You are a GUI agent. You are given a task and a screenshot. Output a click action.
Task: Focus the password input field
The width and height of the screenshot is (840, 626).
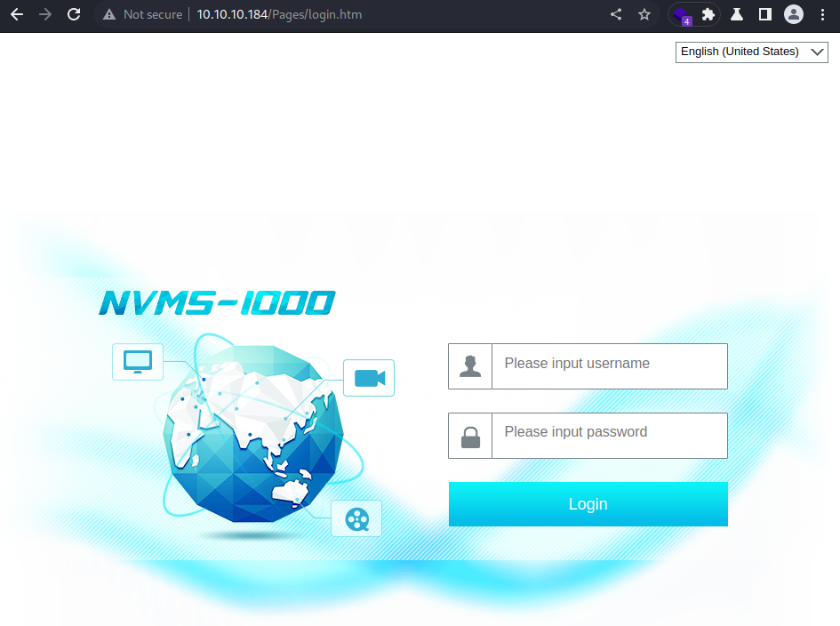point(610,435)
